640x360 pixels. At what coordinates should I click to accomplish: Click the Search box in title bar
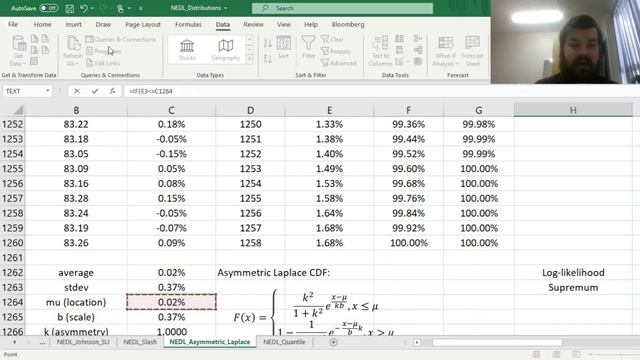tap(342, 8)
